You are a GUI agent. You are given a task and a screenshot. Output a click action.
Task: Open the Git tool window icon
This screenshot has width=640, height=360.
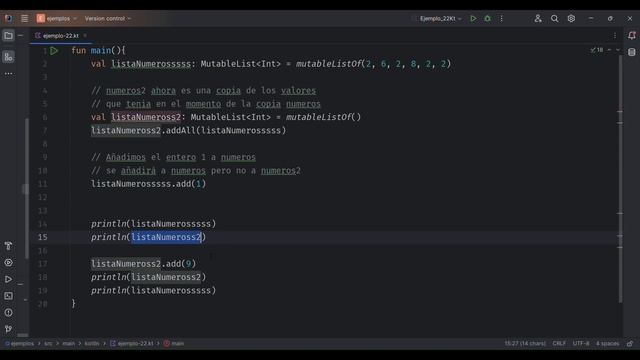8,329
